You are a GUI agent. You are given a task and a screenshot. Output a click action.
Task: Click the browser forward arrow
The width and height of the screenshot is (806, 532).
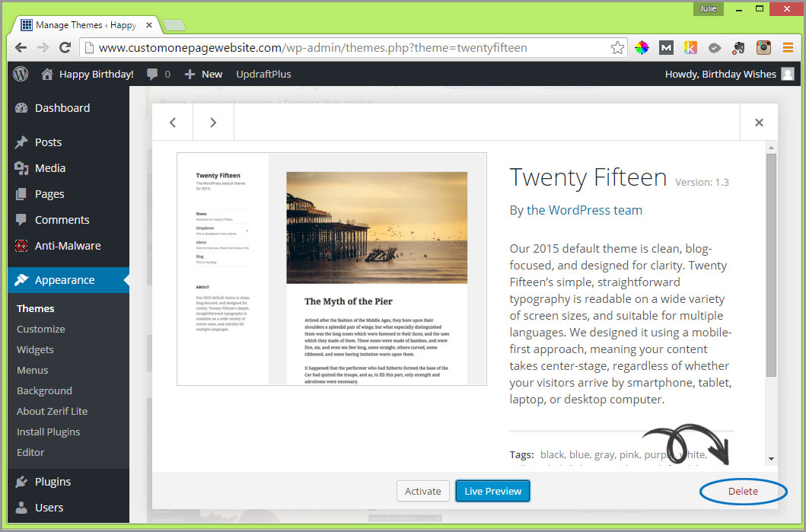43,48
